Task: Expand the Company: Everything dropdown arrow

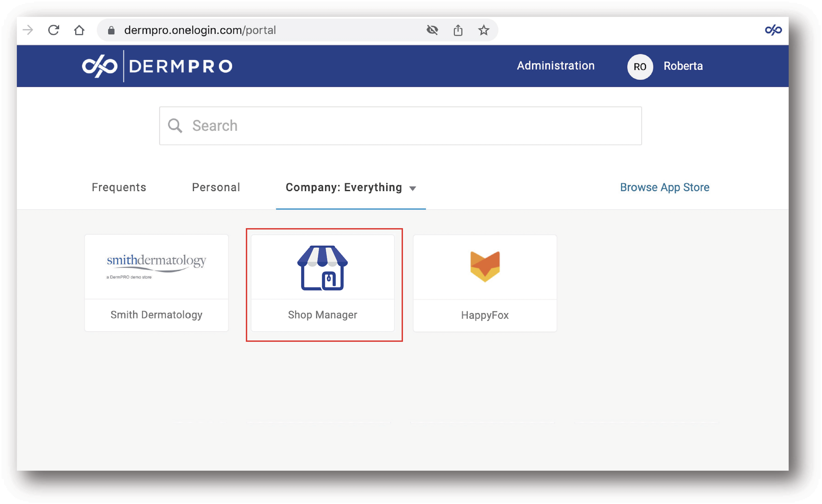Action: point(413,188)
